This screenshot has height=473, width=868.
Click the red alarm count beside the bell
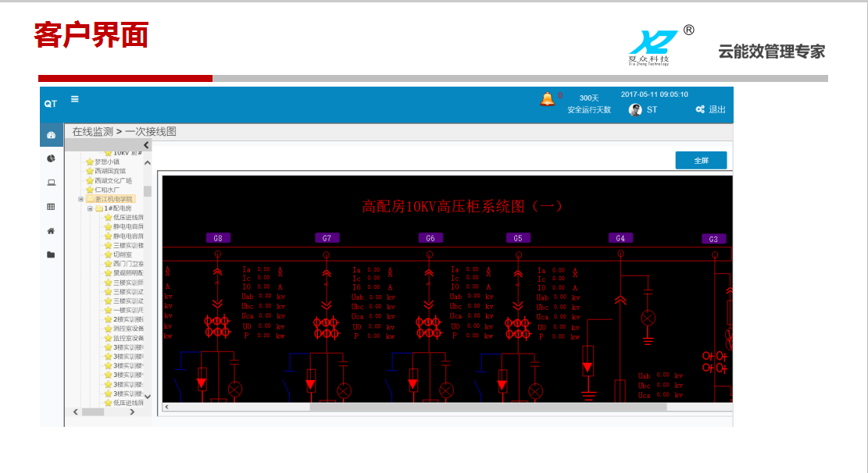pos(559,96)
